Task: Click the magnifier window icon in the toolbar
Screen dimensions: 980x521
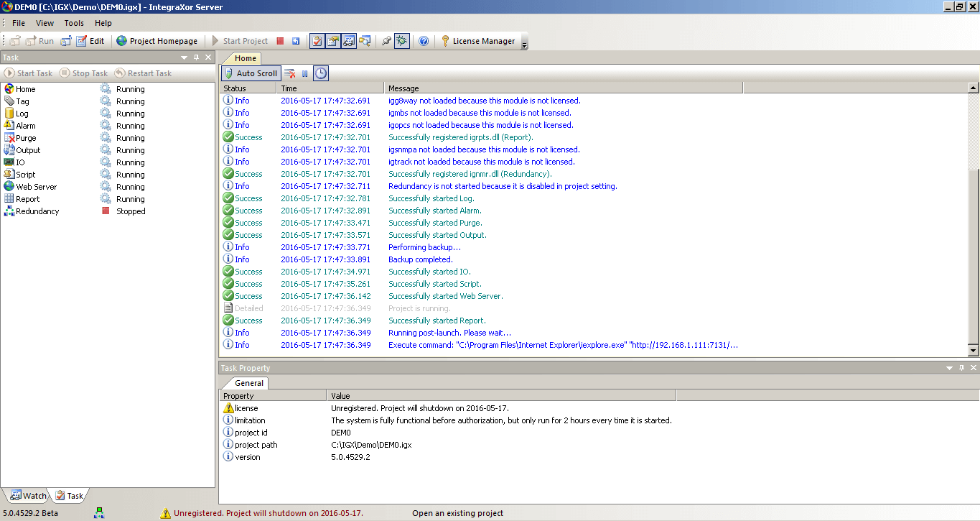Action: click(x=365, y=41)
